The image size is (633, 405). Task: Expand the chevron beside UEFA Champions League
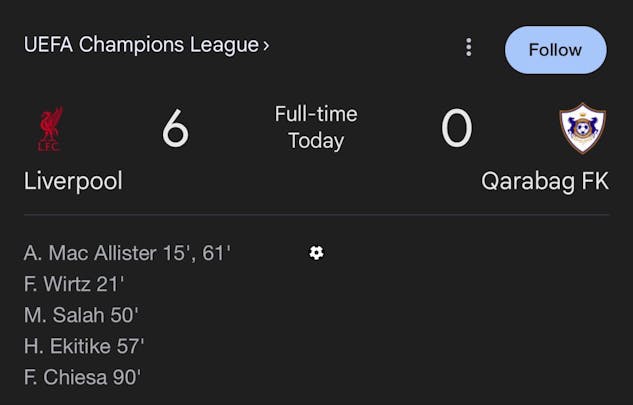266,45
